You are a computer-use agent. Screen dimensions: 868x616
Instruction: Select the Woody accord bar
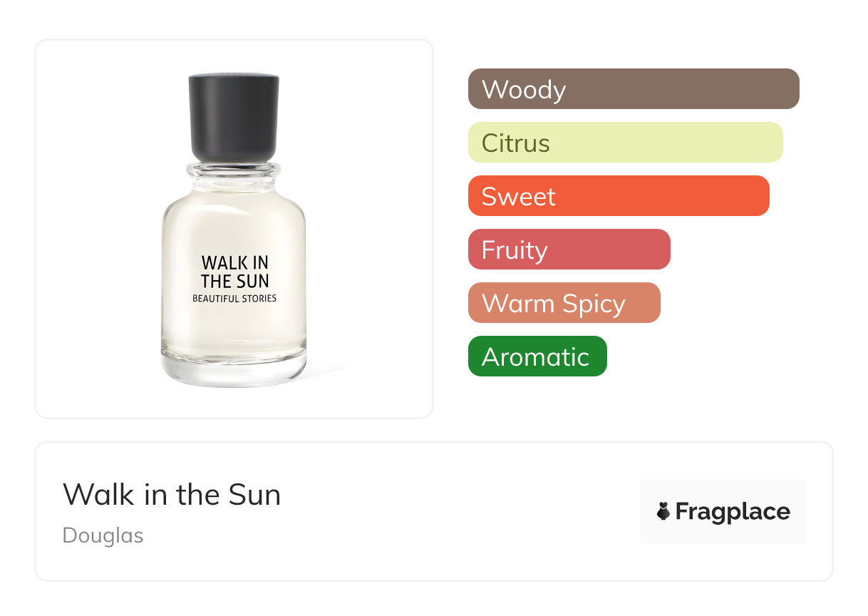[x=634, y=89]
